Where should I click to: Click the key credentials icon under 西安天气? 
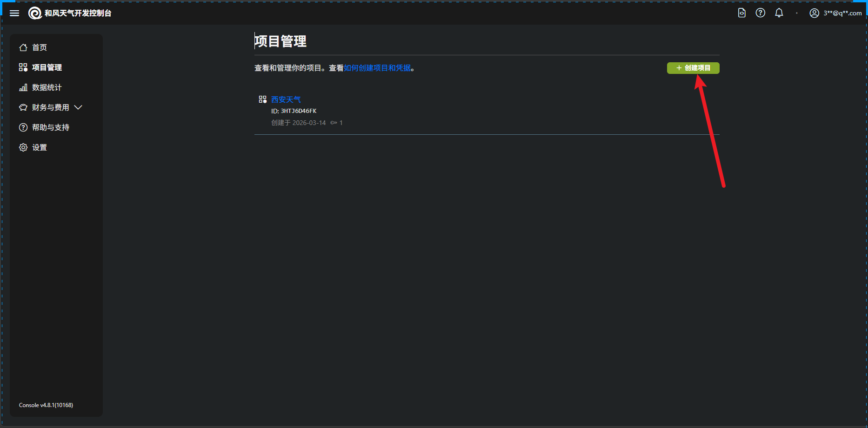(x=334, y=123)
